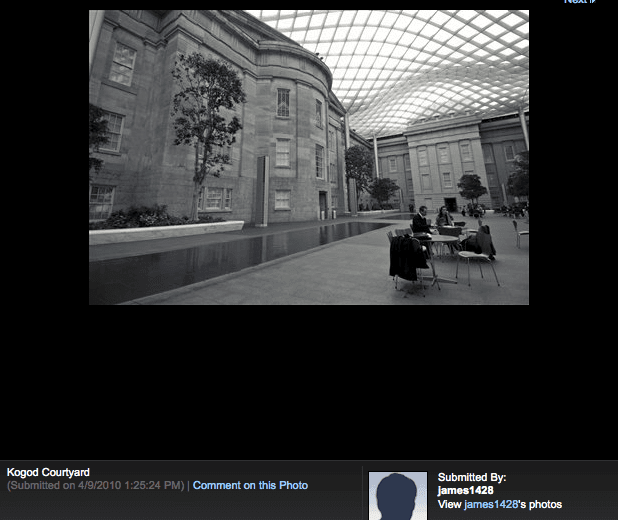Image resolution: width=618 pixels, height=520 pixels.
Task: Click the Next link above the photo
Action: (x=574, y=2)
